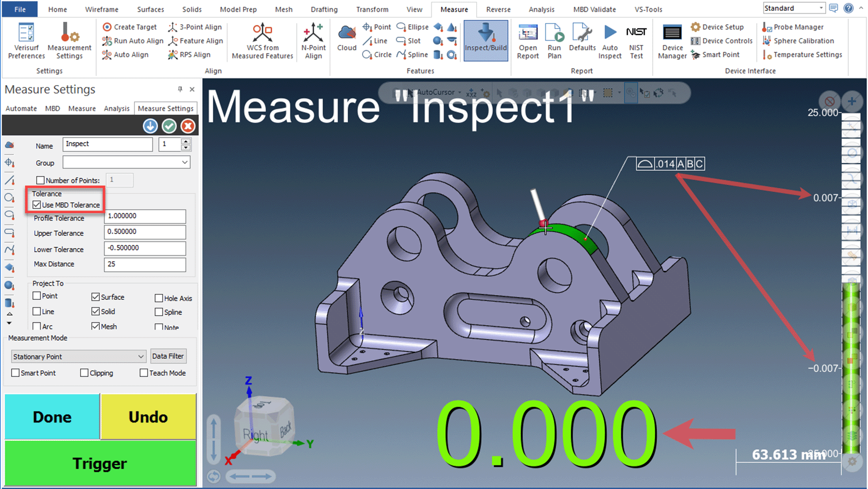Open the Automate panel tab
The height and width of the screenshot is (489, 868).
pyautogui.click(x=21, y=109)
